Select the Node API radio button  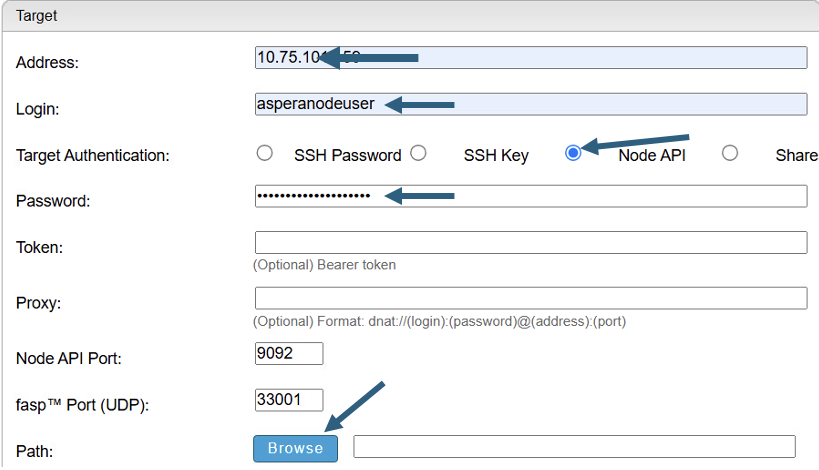pos(573,153)
